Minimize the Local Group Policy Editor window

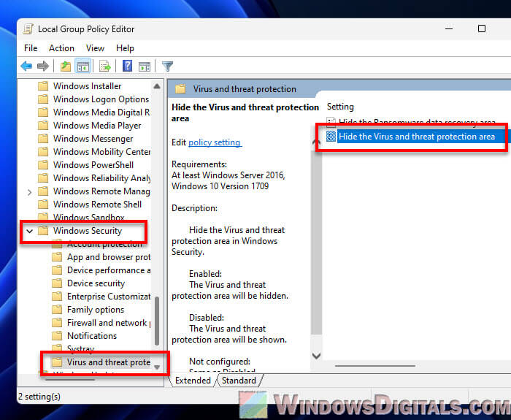[x=449, y=28]
